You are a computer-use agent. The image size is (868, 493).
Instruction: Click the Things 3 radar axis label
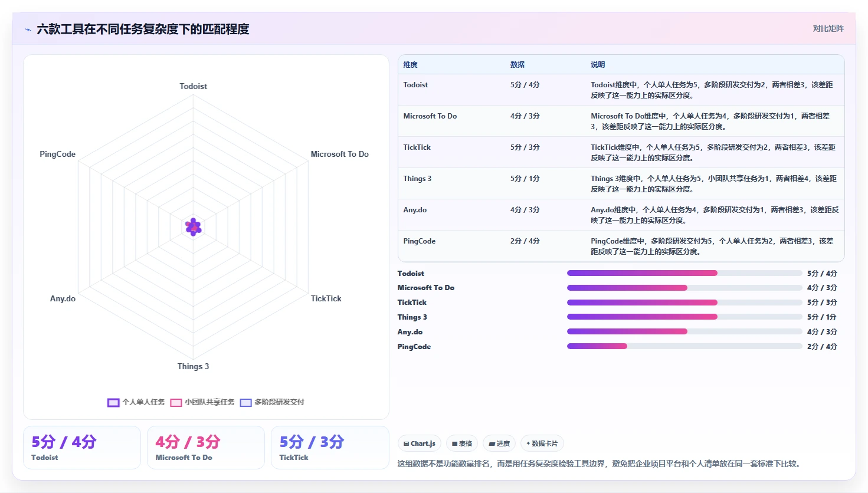[x=194, y=366]
